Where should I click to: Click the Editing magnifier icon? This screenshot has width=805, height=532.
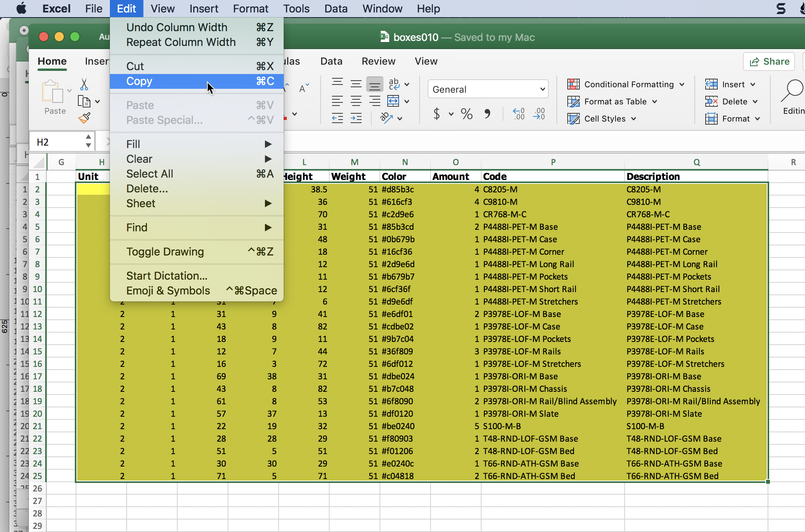793,91
